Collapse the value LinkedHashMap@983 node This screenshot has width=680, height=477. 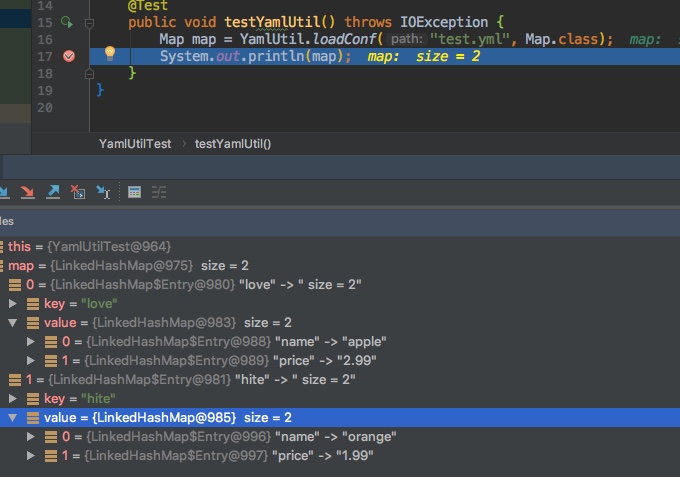click(x=13, y=322)
